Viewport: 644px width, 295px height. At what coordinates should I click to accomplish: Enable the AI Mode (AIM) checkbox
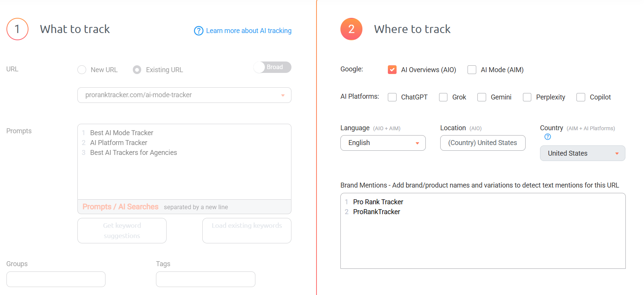(x=472, y=70)
